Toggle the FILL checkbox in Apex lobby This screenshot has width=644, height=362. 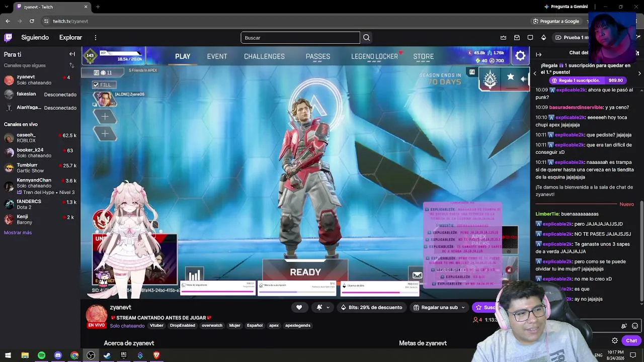(96, 85)
